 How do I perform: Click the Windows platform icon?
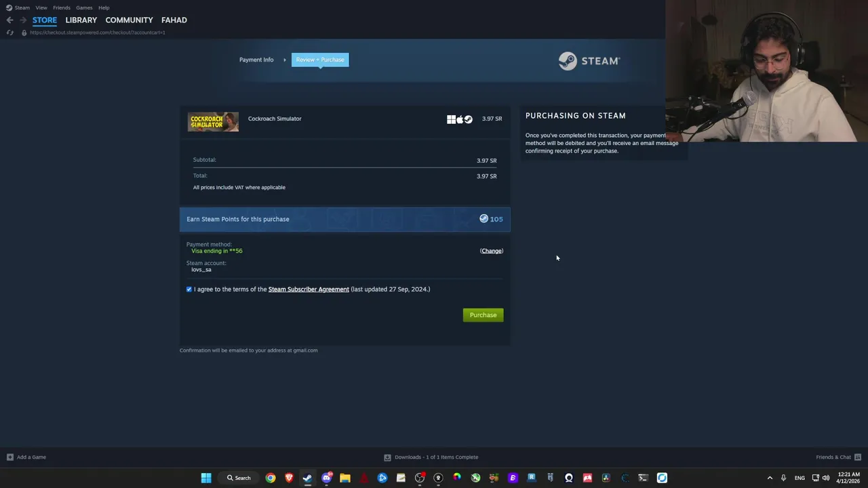451,120
